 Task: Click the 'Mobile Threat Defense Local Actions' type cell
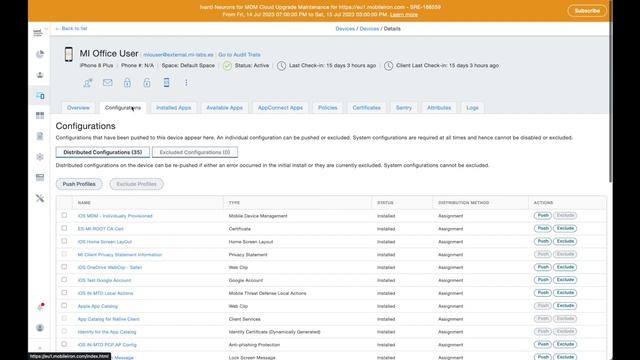[267, 293]
